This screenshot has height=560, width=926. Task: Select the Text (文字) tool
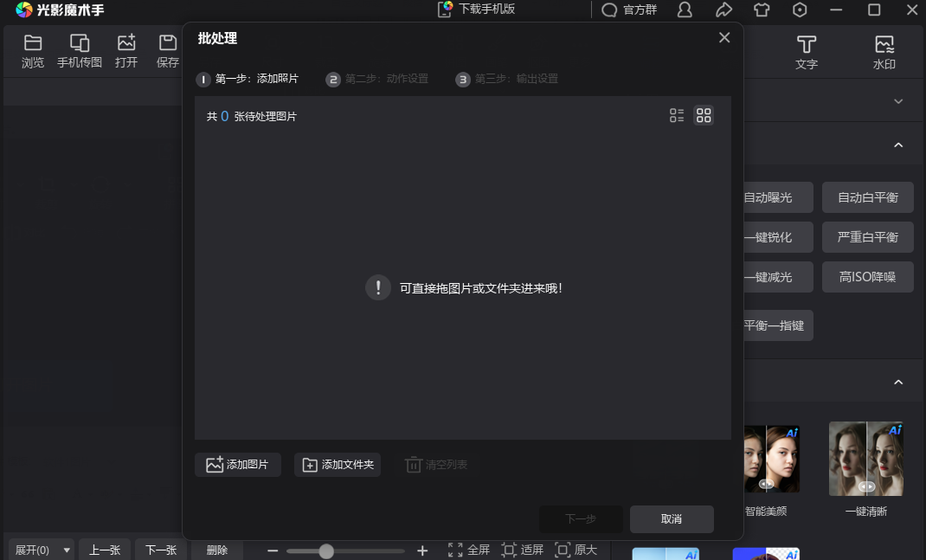click(x=806, y=53)
